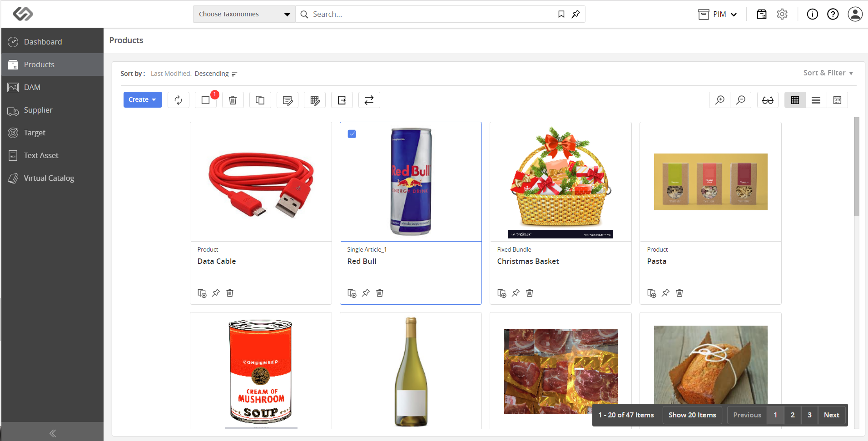Click the '1 - 20 of 47 Items' label
Screen dimensions: 868x441
626,415
